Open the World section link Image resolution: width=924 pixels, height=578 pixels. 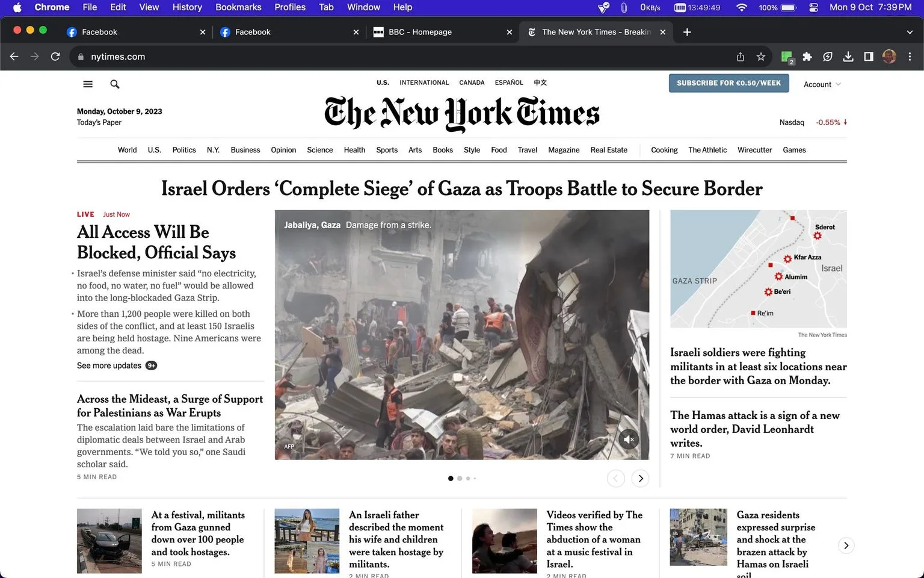[127, 150]
